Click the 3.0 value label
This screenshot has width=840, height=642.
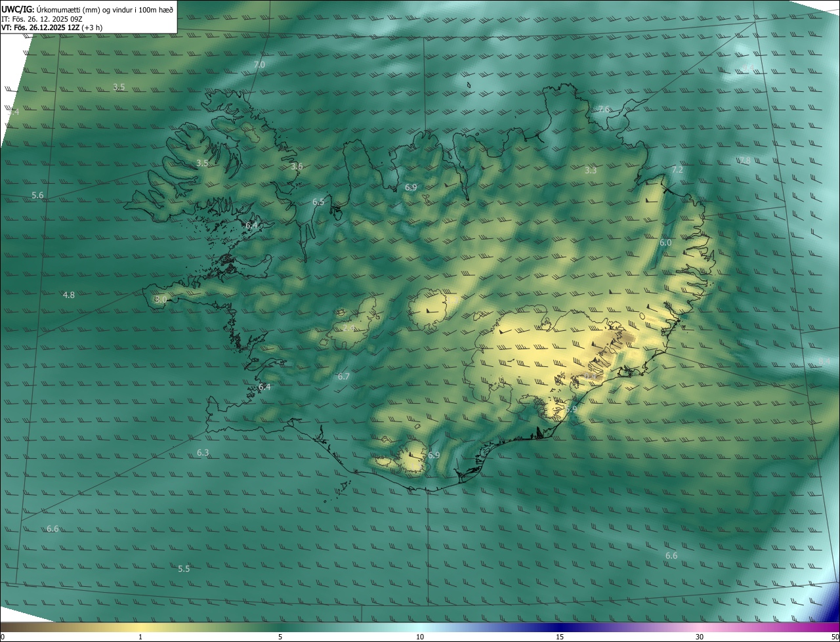point(161,299)
